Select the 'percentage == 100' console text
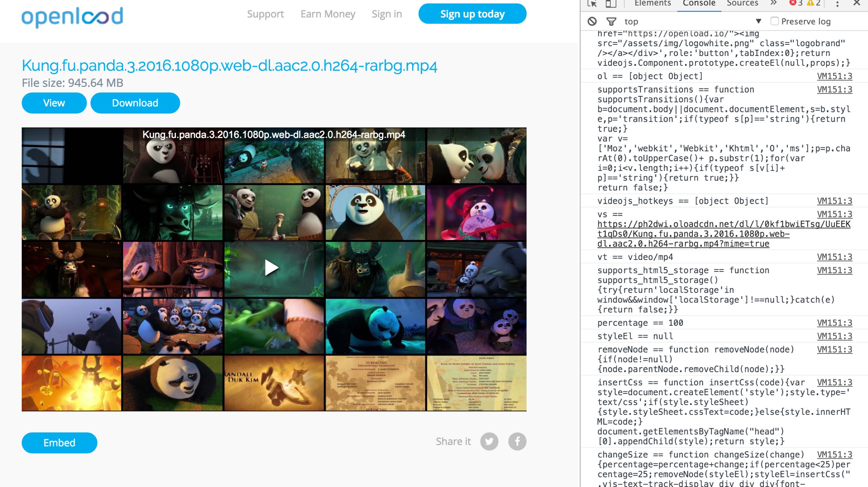The height and width of the screenshot is (487, 868). pyautogui.click(x=640, y=323)
